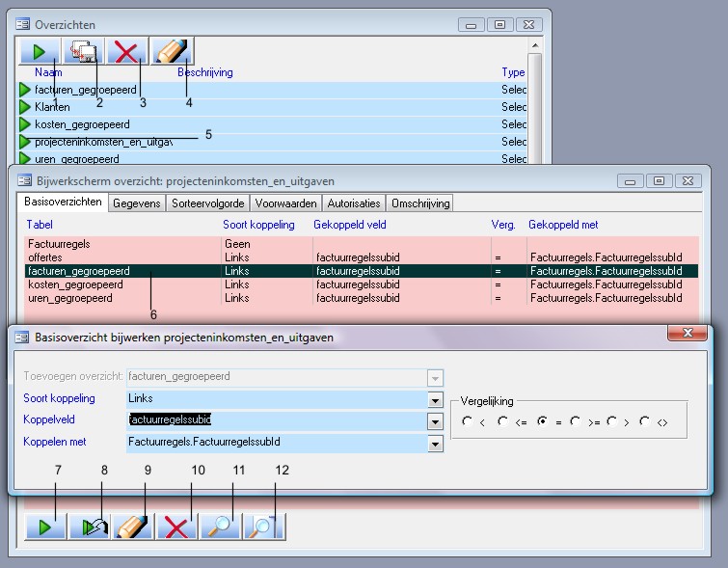Green run arrow beside facturen_gegroepeerd in Overzichten
The width and height of the screenshot is (728, 568).
click(x=25, y=89)
